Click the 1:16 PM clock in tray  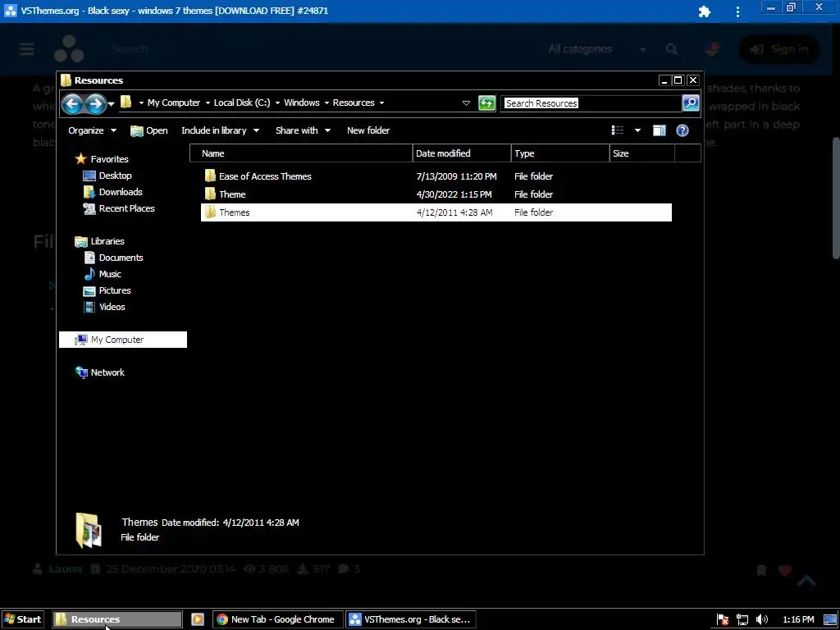798,620
